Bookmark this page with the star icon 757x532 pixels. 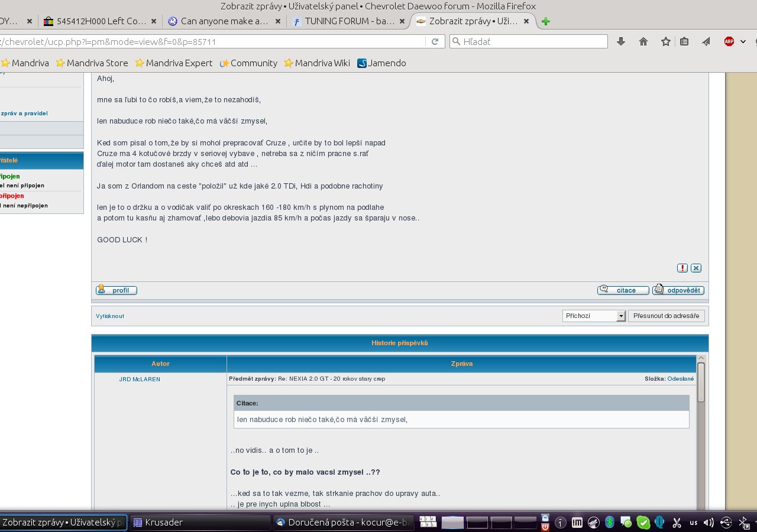[x=666, y=41]
